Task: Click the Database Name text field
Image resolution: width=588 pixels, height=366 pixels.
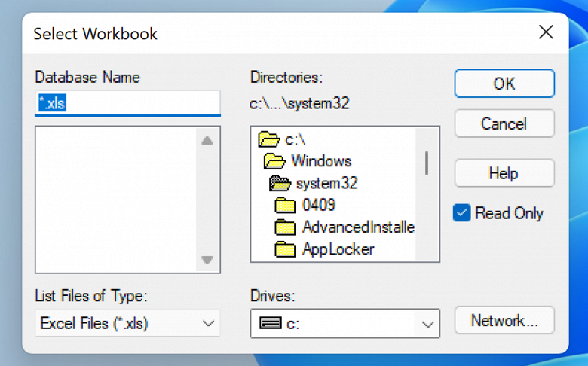Action: tap(128, 103)
